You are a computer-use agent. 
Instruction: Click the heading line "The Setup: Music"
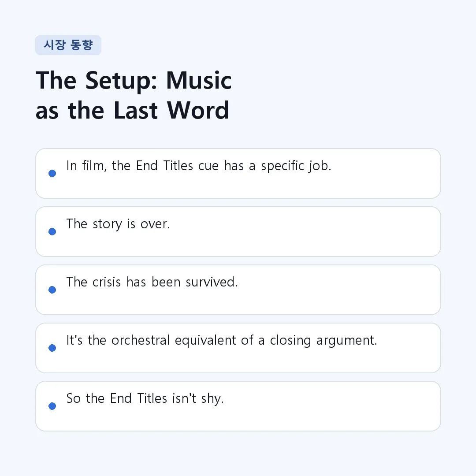pos(134,81)
